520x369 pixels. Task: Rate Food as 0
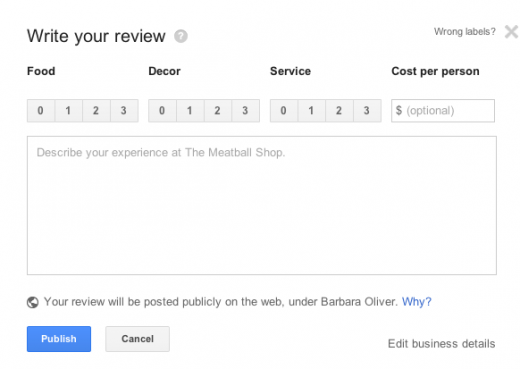point(41,111)
